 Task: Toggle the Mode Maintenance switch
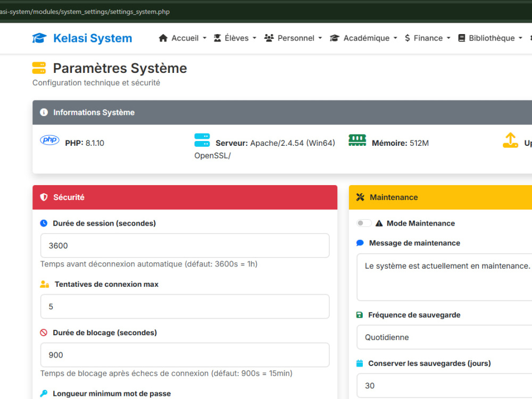click(x=364, y=223)
